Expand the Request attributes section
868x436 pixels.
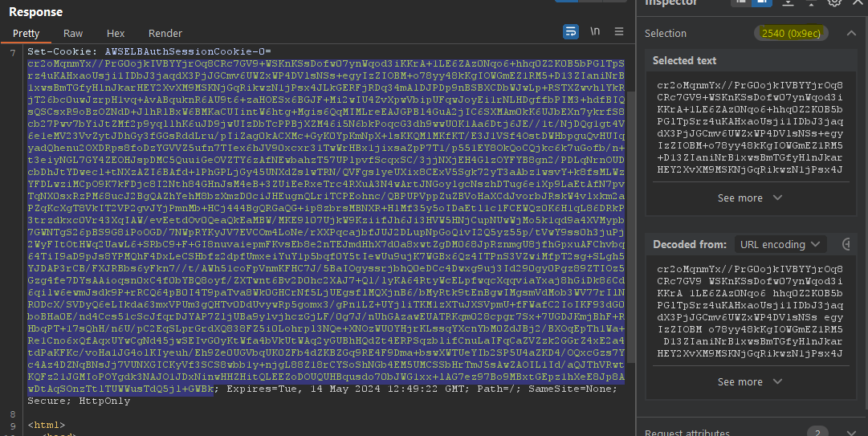tap(851, 433)
